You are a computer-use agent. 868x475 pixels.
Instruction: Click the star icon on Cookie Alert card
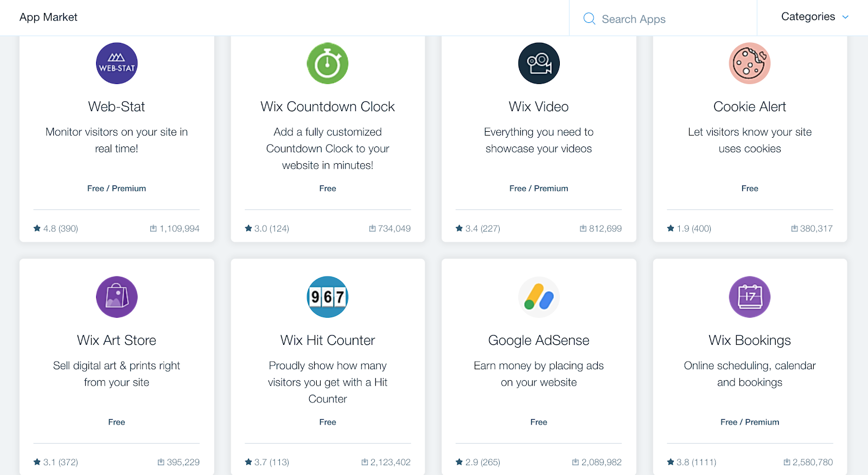tap(671, 228)
